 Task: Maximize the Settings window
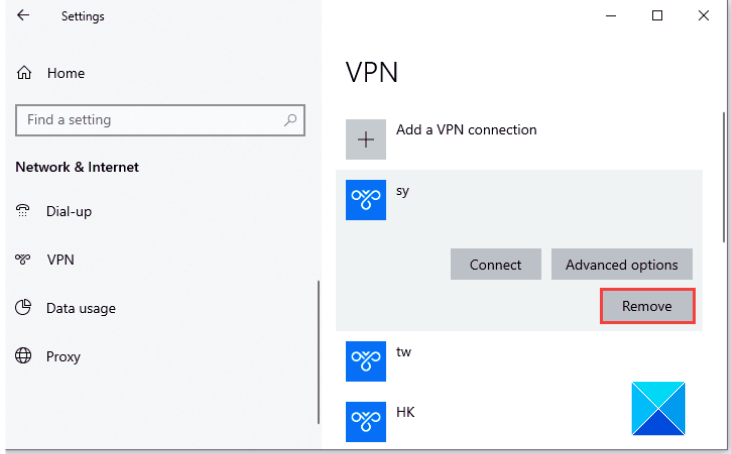[x=657, y=16]
